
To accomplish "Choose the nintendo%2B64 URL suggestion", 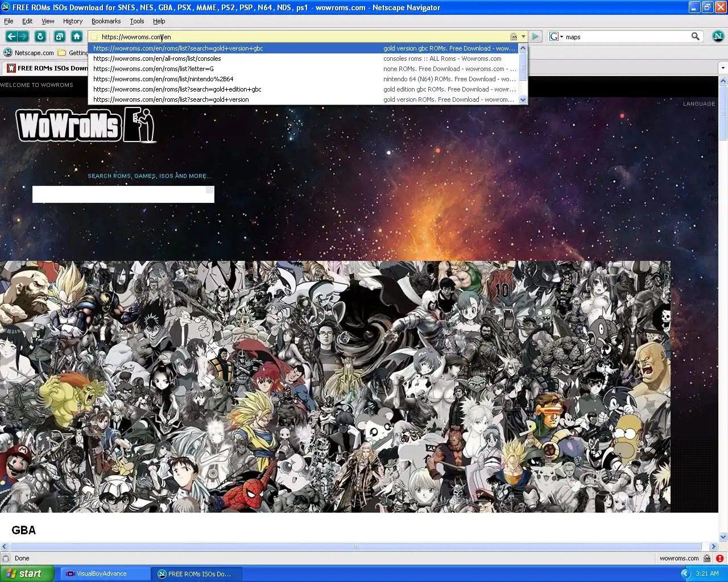I will click(x=304, y=79).
